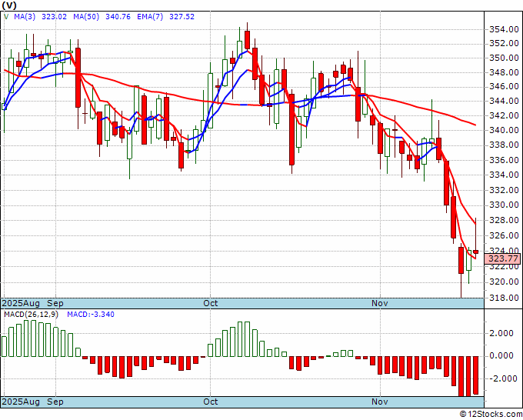
Task: Click the 332.00 price axis label
Action: click(504, 190)
